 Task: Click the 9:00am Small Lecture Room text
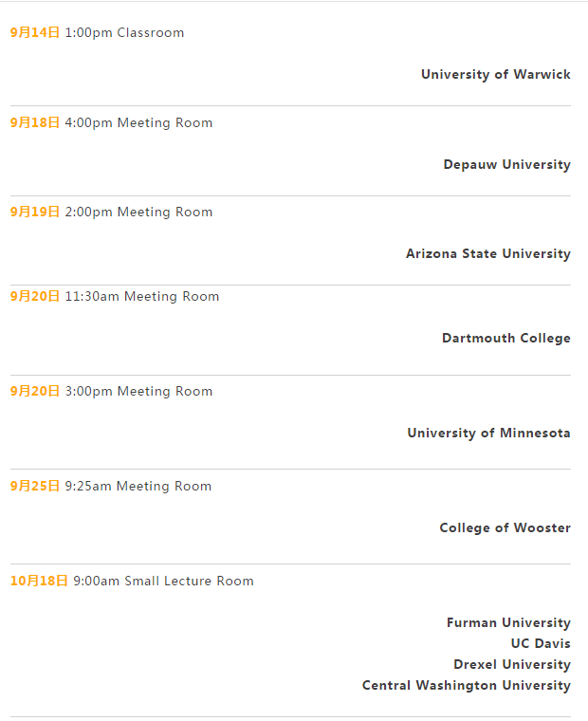(163, 581)
